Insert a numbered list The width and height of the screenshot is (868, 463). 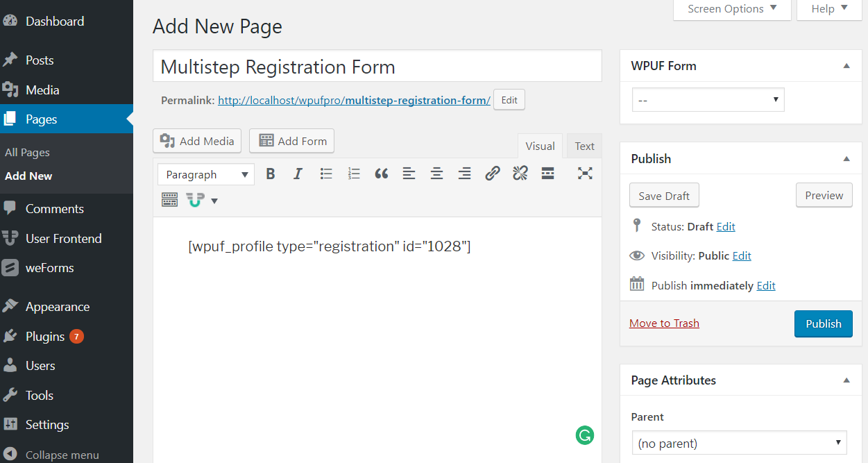(354, 174)
